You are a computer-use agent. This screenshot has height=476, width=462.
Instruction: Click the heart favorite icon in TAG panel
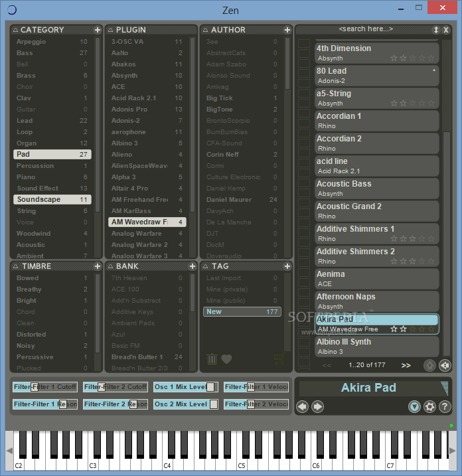[x=226, y=359]
